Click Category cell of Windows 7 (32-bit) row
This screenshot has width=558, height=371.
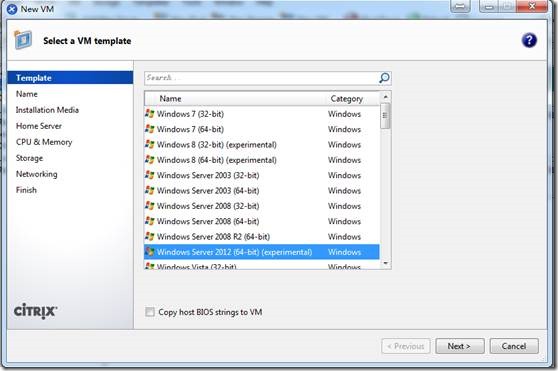point(344,114)
